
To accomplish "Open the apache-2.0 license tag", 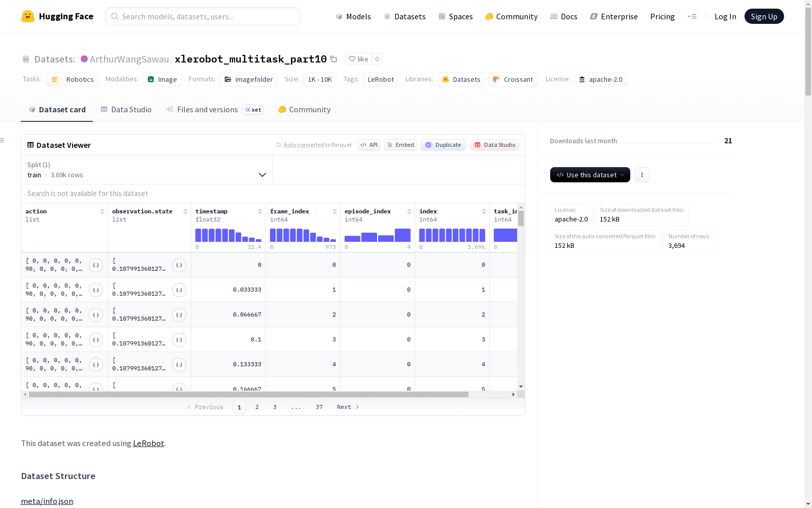I will tap(601, 79).
